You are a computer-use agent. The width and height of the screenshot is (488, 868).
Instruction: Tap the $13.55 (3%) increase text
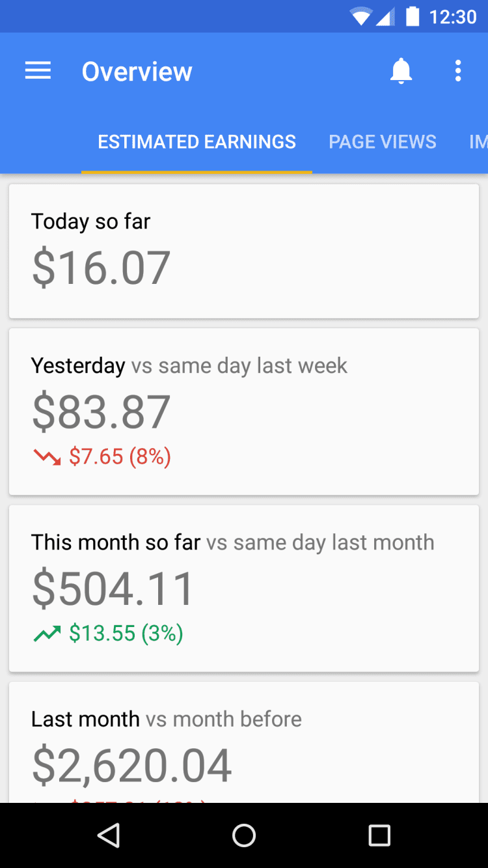coord(126,634)
